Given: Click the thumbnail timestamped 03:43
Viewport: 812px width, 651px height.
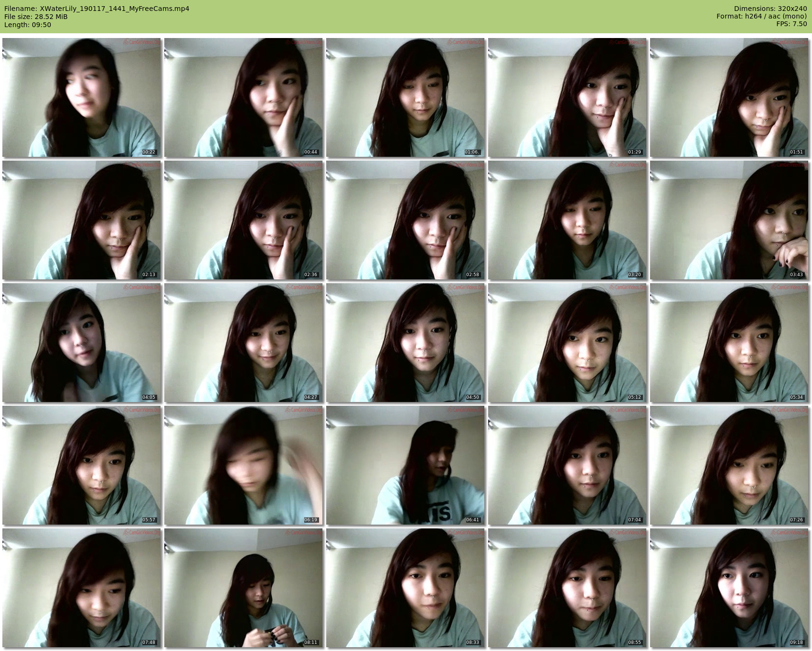Looking at the screenshot, I should coord(729,220).
